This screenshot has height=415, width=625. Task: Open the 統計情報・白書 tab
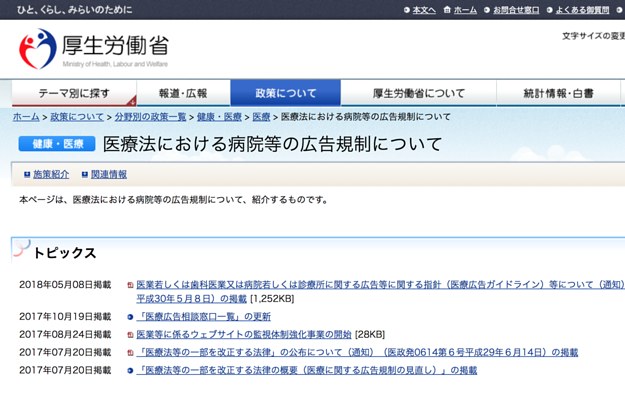(558, 93)
